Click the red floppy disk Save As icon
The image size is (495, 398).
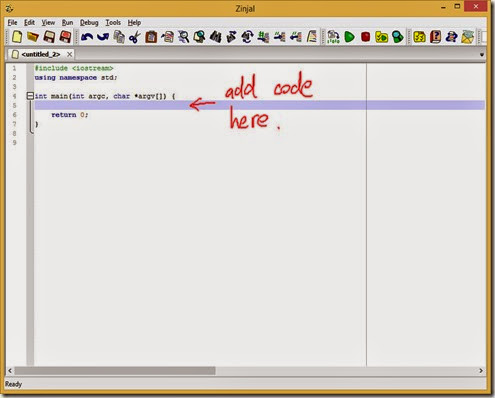pyautogui.click(x=65, y=37)
